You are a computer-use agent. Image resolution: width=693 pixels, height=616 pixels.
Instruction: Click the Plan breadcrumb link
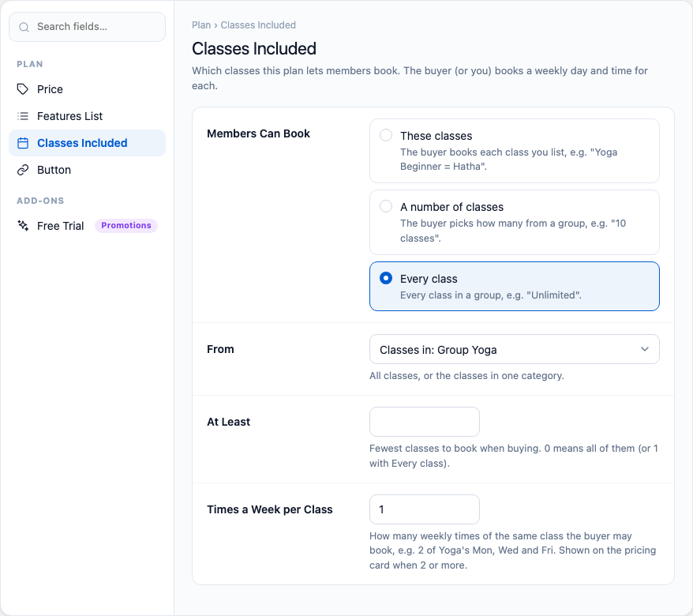pos(201,25)
